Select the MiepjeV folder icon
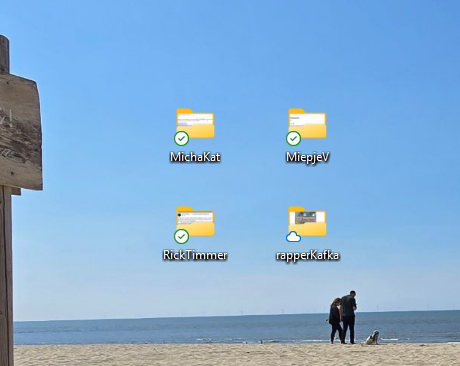460x366 pixels. pyautogui.click(x=307, y=123)
